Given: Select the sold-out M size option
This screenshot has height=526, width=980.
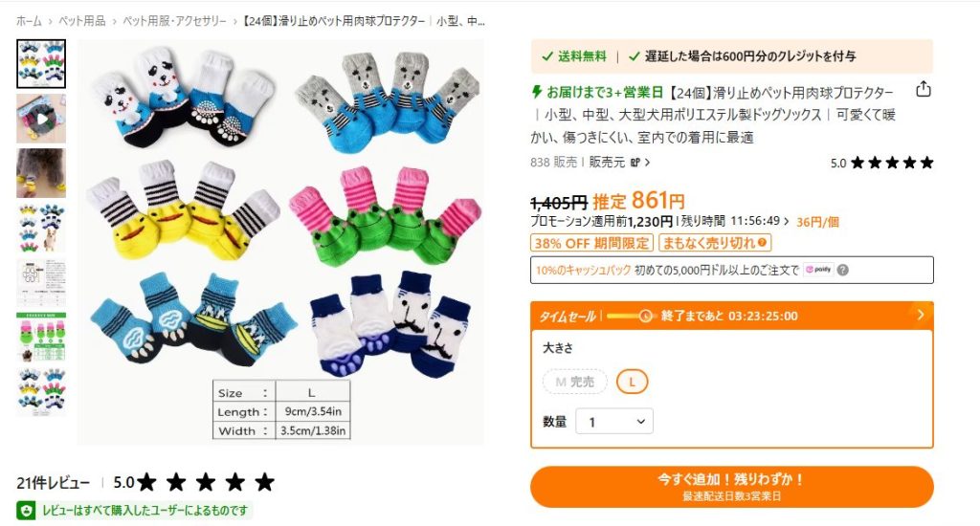Looking at the screenshot, I should [574, 382].
